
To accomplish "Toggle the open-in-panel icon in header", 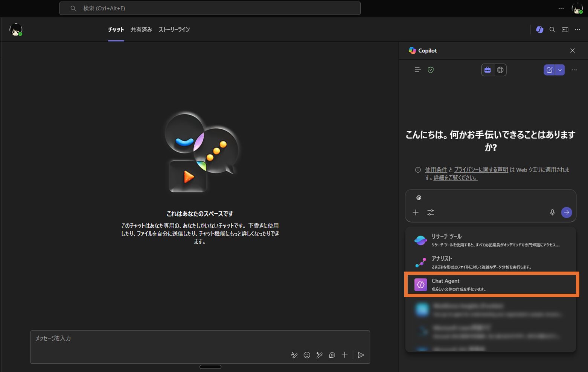I will [x=565, y=30].
